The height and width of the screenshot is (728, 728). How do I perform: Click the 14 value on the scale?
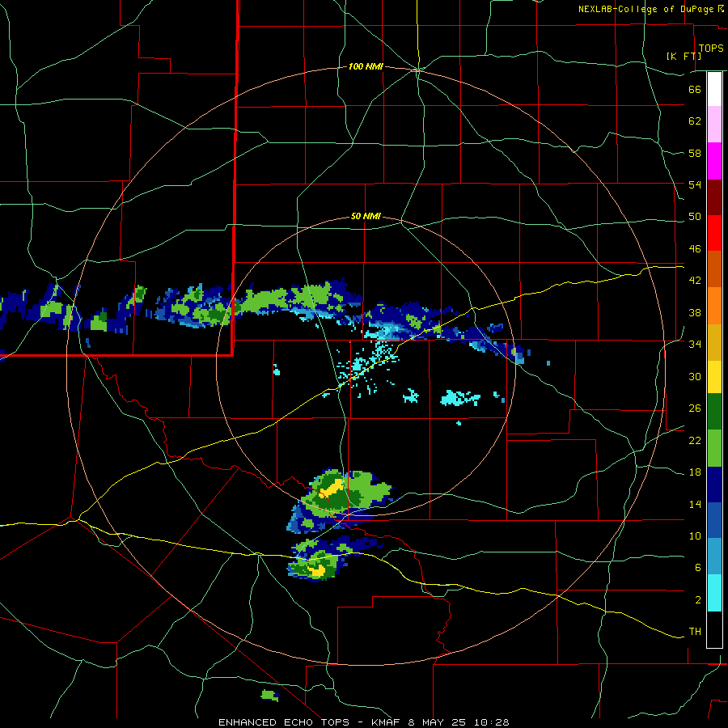pyautogui.click(x=695, y=504)
